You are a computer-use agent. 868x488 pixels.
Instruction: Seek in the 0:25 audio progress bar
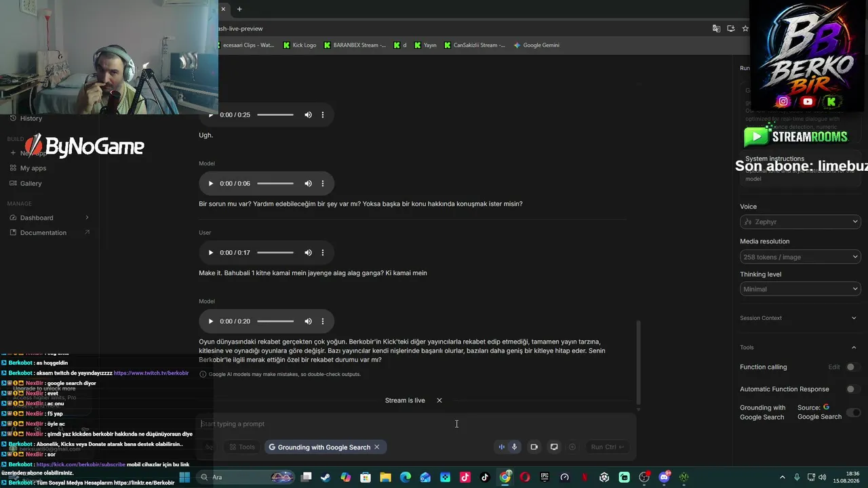coord(275,115)
